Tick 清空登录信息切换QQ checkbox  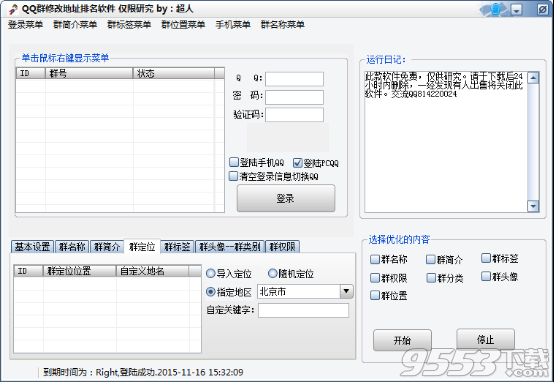pyautogui.click(x=233, y=176)
